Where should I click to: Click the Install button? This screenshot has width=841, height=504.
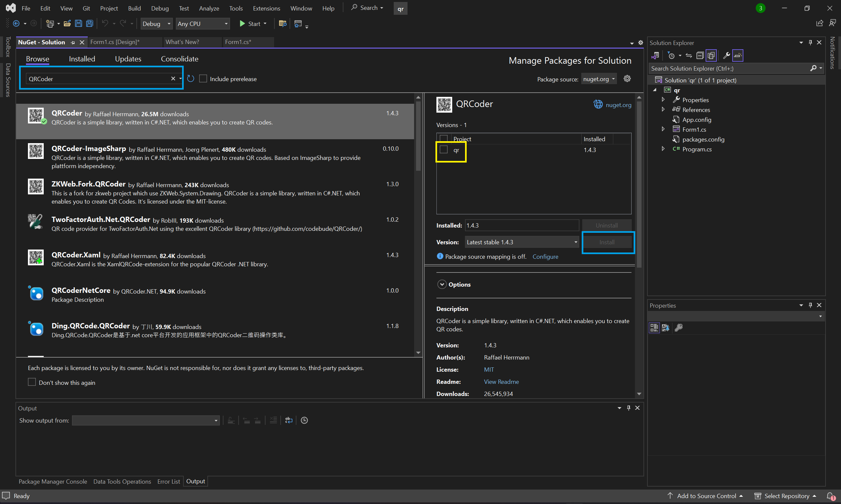(607, 242)
